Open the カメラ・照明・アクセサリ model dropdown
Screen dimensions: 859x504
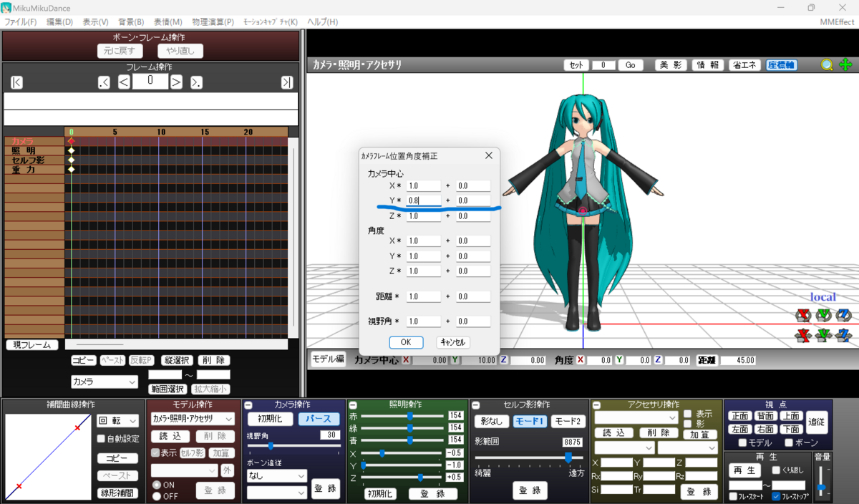(x=193, y=419)
